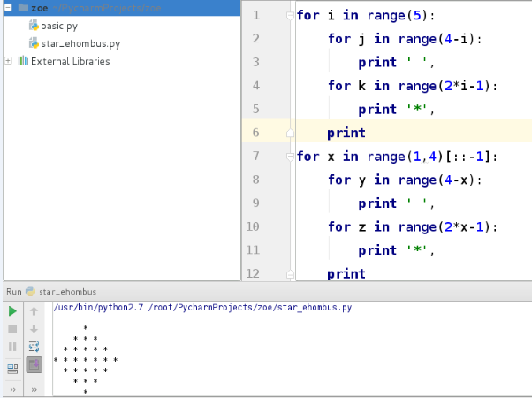Click the External Libraries icon
Image resolution: width=532 pixels, height=398 pixels.
23,60
